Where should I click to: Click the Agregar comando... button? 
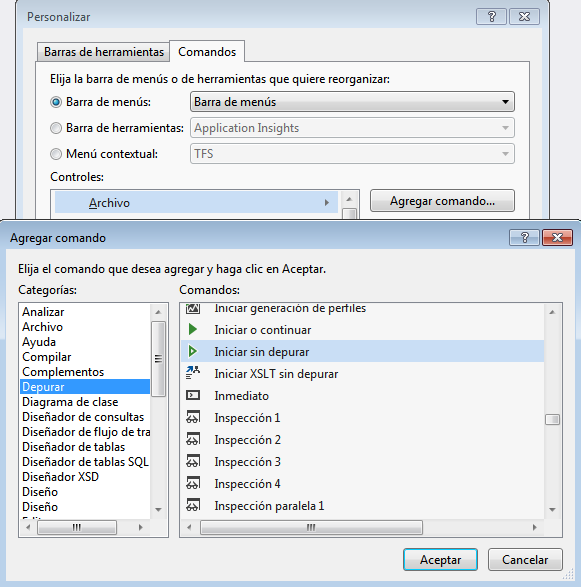(442, 201)
